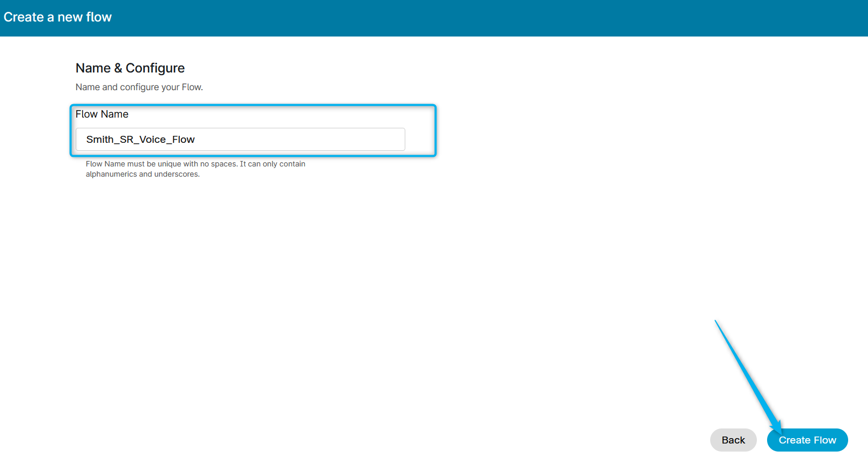Go back with the Back button

pyautogui.click(x=733, y=440)
